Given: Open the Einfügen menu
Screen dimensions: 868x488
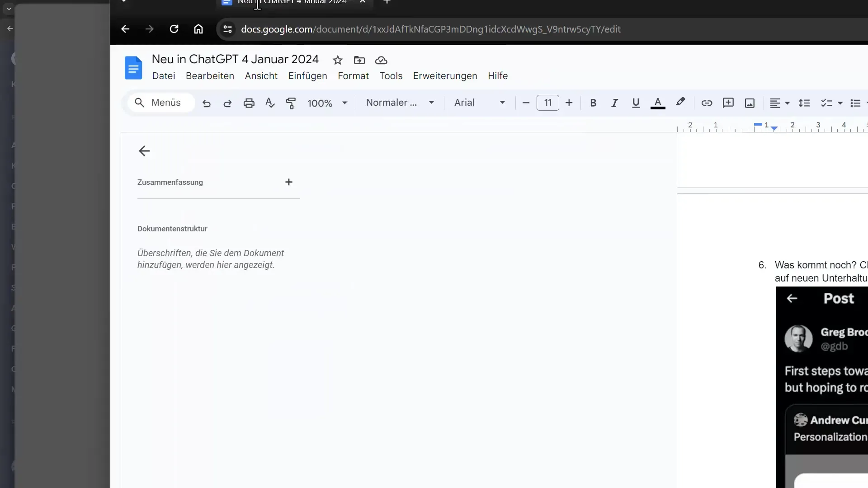Looking at the screenshot, I should click(307, 75).
